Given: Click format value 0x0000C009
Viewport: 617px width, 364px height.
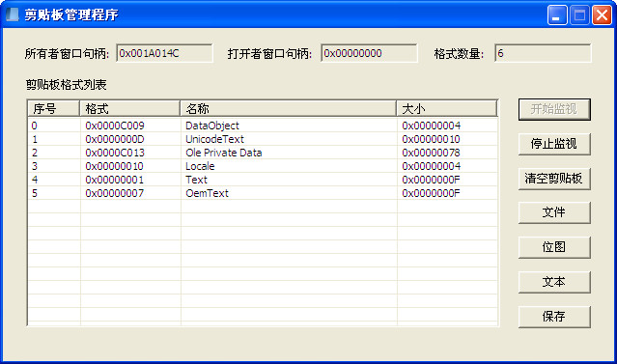Looking at the screenshot, I should point(115,126).
